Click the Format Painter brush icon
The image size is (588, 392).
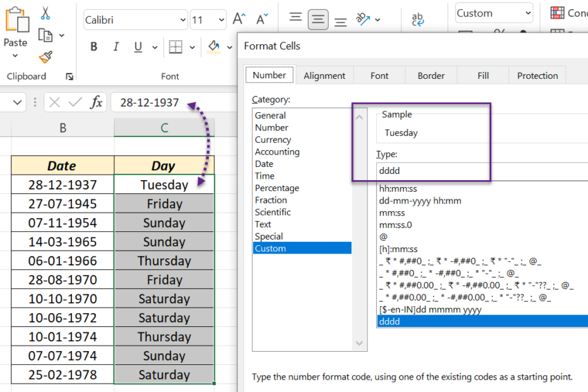coord(46,57)
